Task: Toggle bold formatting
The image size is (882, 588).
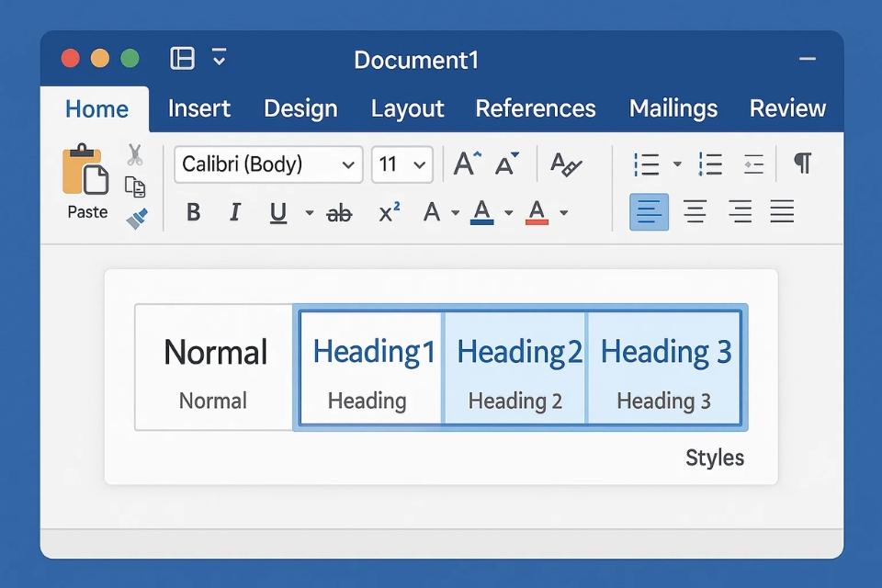Action: 194,213
